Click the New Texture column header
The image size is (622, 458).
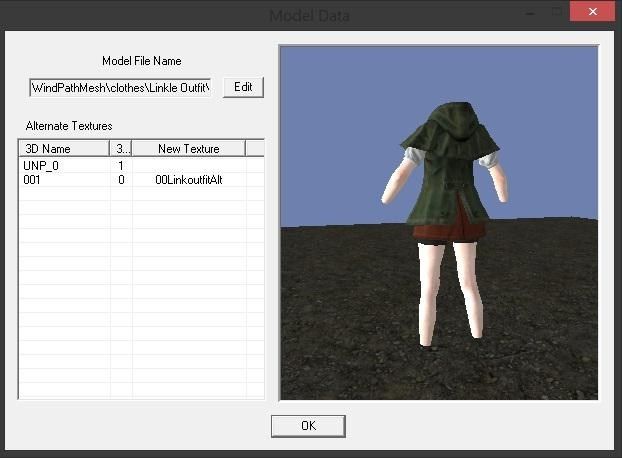click(x=189, y=149)
